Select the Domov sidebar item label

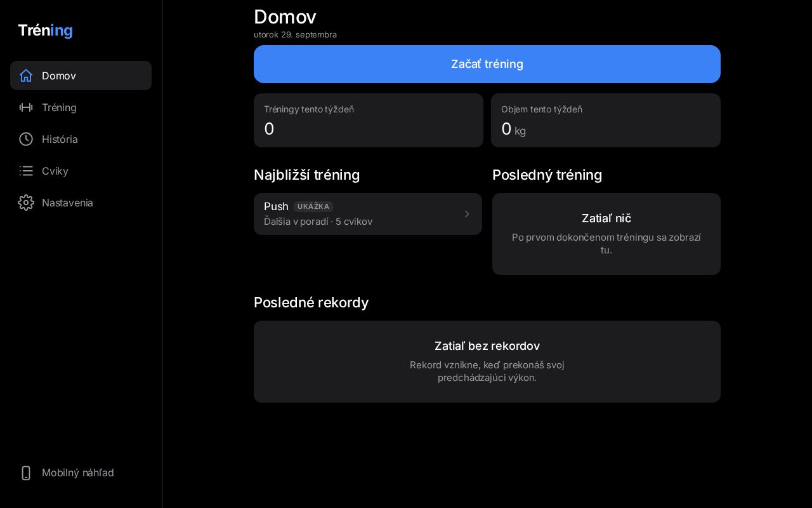pos(59,76)
